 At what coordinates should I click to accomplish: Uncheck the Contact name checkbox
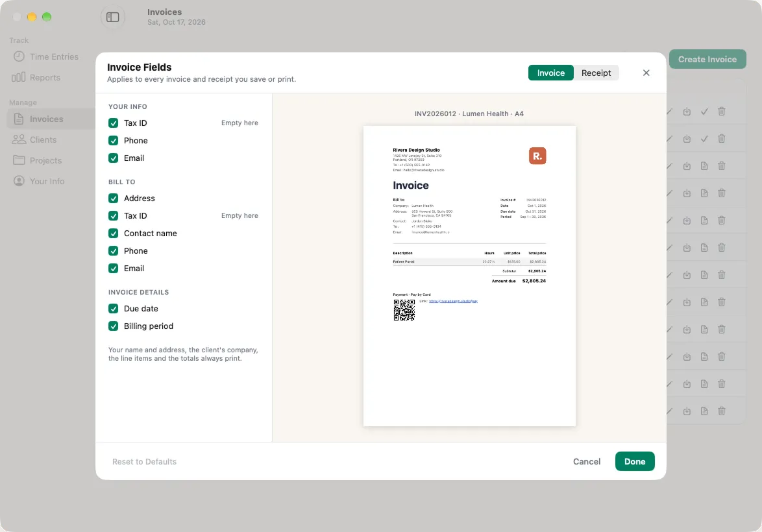pyautogui.click(x=113, y=233)
